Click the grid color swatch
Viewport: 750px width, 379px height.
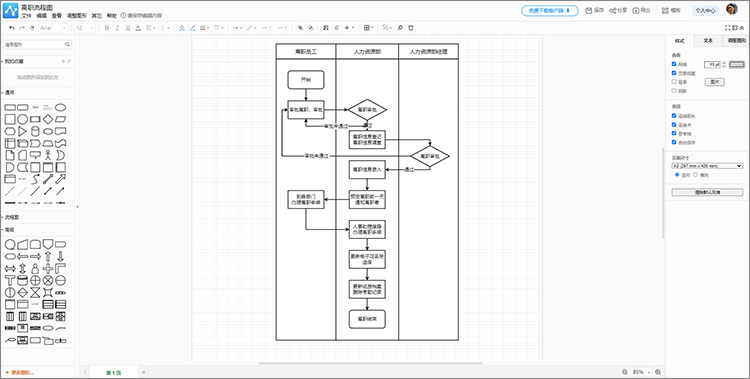click(x=737, y=64)
